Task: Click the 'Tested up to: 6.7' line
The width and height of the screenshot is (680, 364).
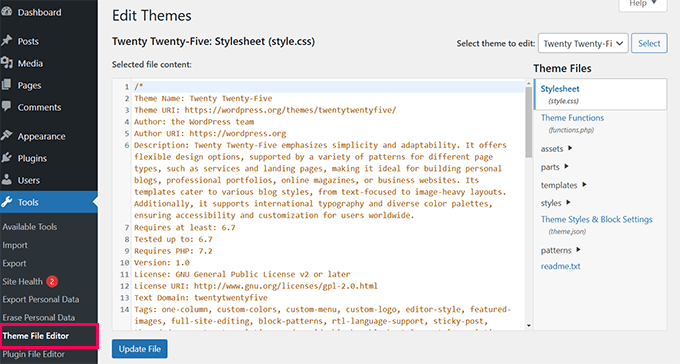Action: [173, 239]
